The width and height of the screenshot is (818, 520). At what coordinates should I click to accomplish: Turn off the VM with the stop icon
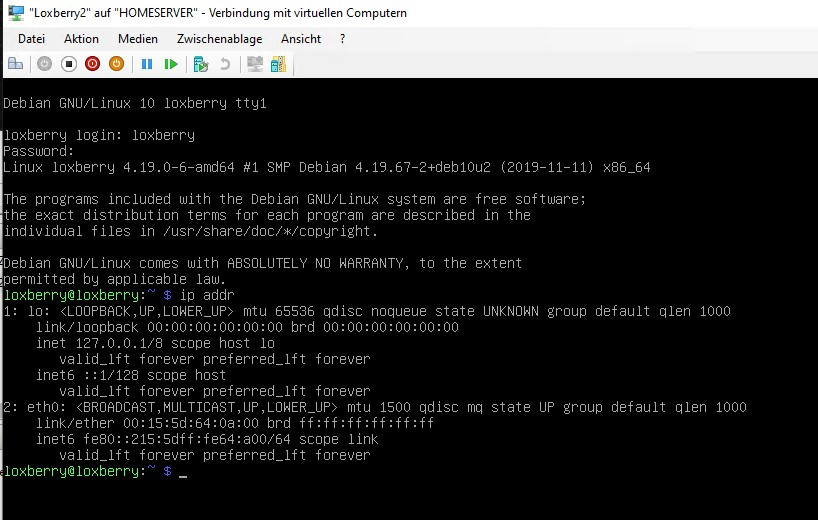(68, 64)
